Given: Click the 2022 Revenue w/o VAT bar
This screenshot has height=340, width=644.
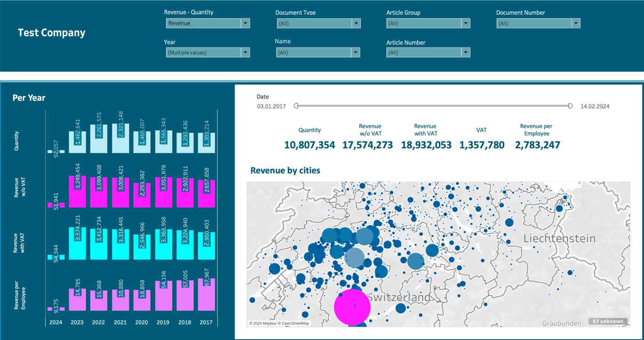Looking at the screenshot, I should point(99,192).
